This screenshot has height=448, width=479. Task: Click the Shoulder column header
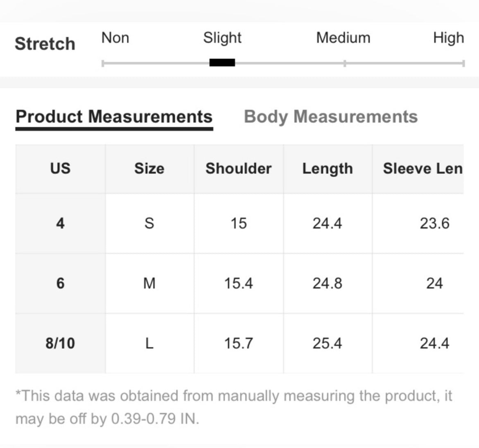(239, 169)
